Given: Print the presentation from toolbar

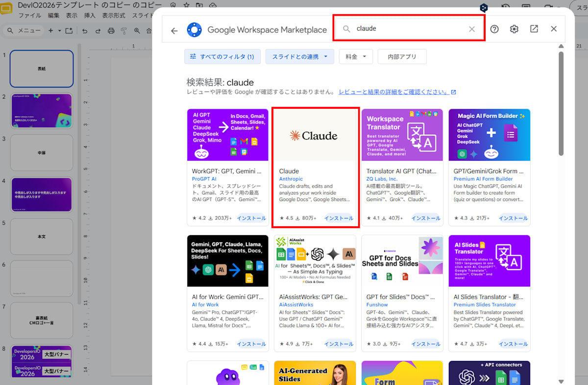Looking at the screenshot, I should point(111,31).
